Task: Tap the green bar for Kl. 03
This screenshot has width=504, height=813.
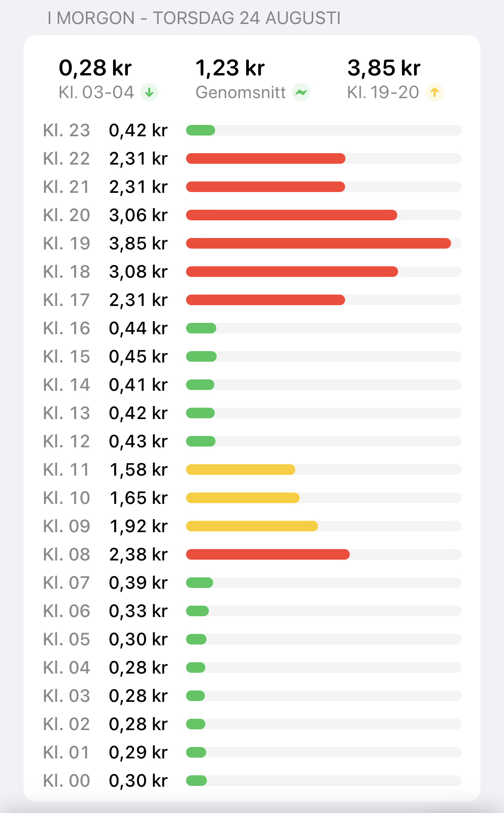Action: pyautogui.click(x=195, y=696)
